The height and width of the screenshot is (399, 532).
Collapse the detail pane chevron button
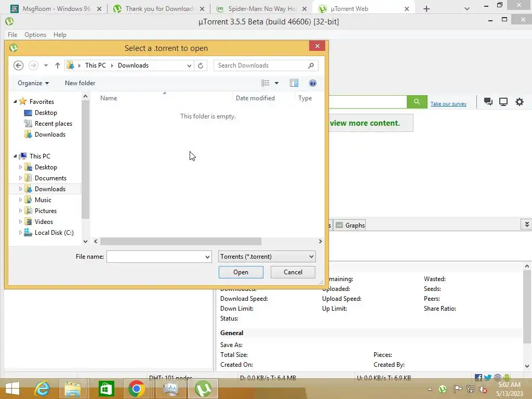pyautogui.click(x=527, y=224)
